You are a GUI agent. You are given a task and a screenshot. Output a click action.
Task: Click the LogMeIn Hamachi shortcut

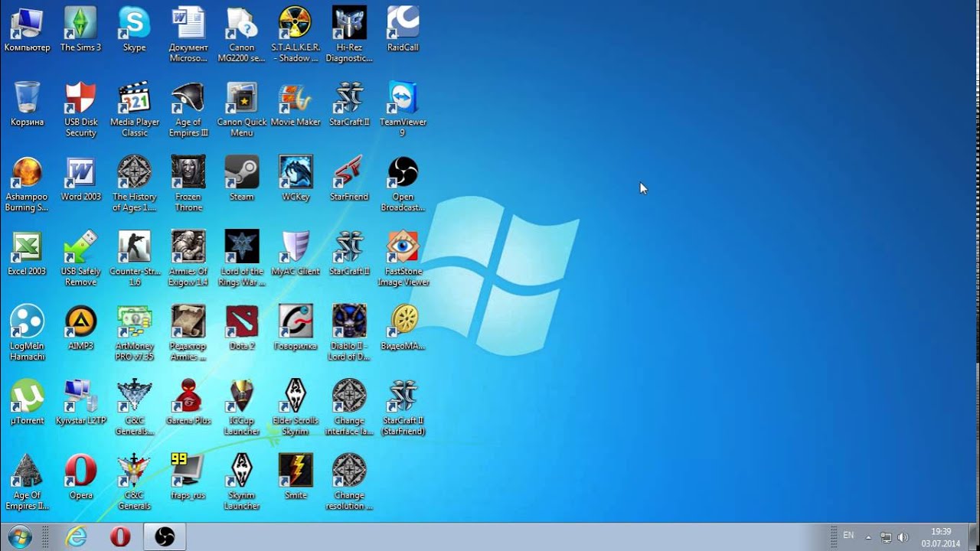[27, 334]
